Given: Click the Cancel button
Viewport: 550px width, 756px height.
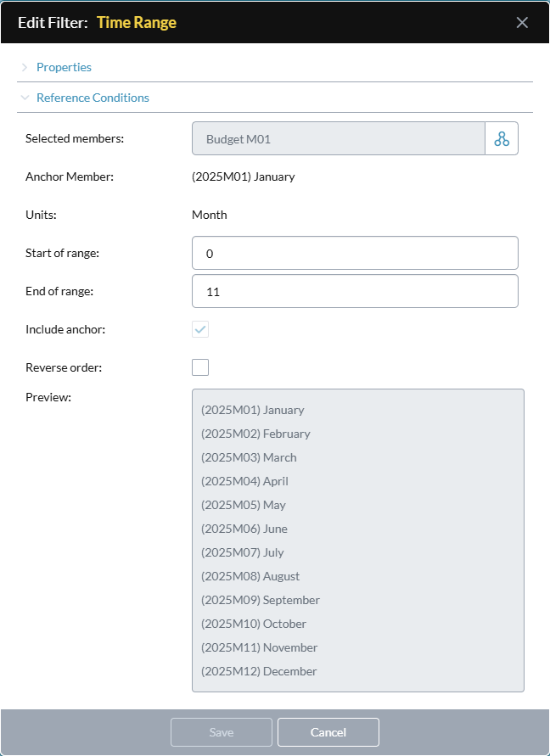Looking at the screenshot, I should click(328, 732).
